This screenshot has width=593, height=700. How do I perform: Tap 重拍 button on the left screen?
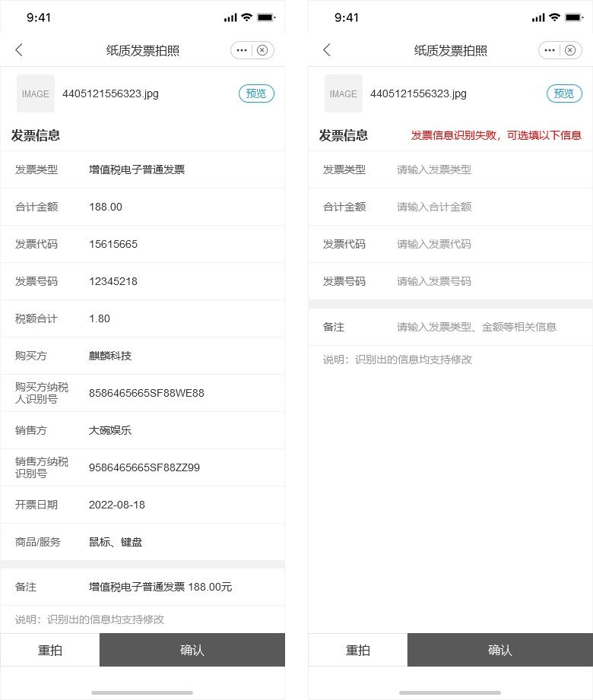coord(50,650)
